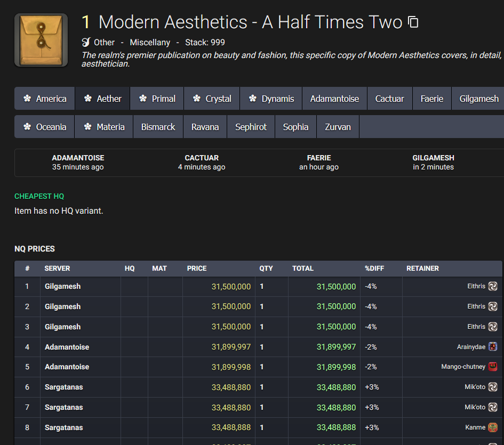Sort table by QTY column header

[x=266, y=268]
